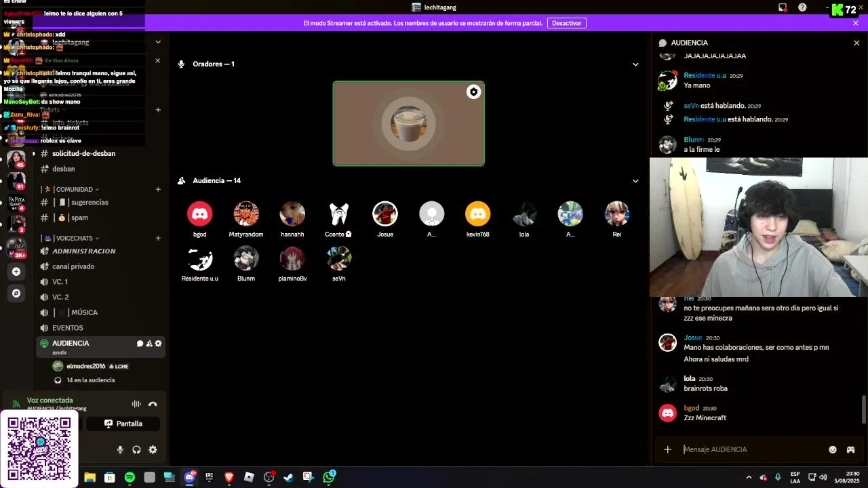Open attachment plus button in chat
Screen dimensions: 868x488
point(667,449)
